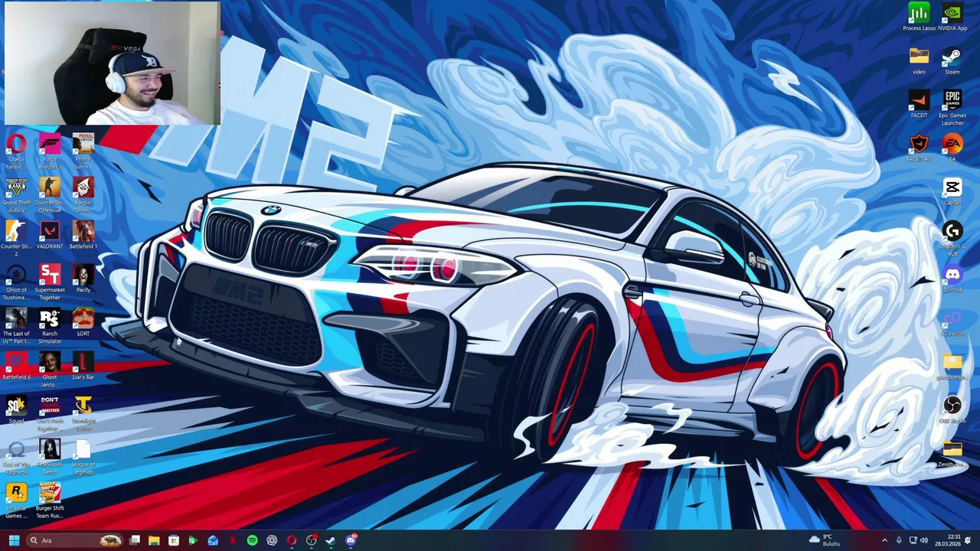Select the Zenith folder on desktop
The image size is (980, 551).
click(x=952, y=453)
